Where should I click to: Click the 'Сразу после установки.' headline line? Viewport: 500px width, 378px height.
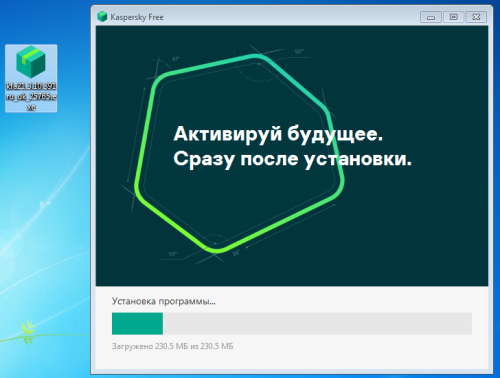[x=293, y=159]
